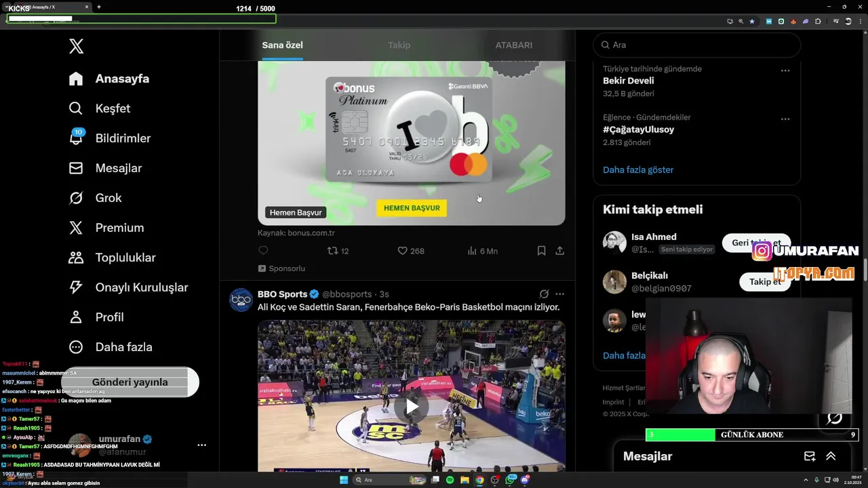Compose new message in Mesajlar drawer
Image resolution: width=868 pixels, height=488 pixels.
pos(809,456)
